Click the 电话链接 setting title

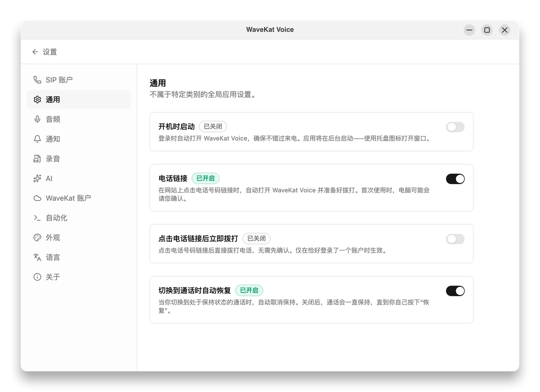point(173,178)
